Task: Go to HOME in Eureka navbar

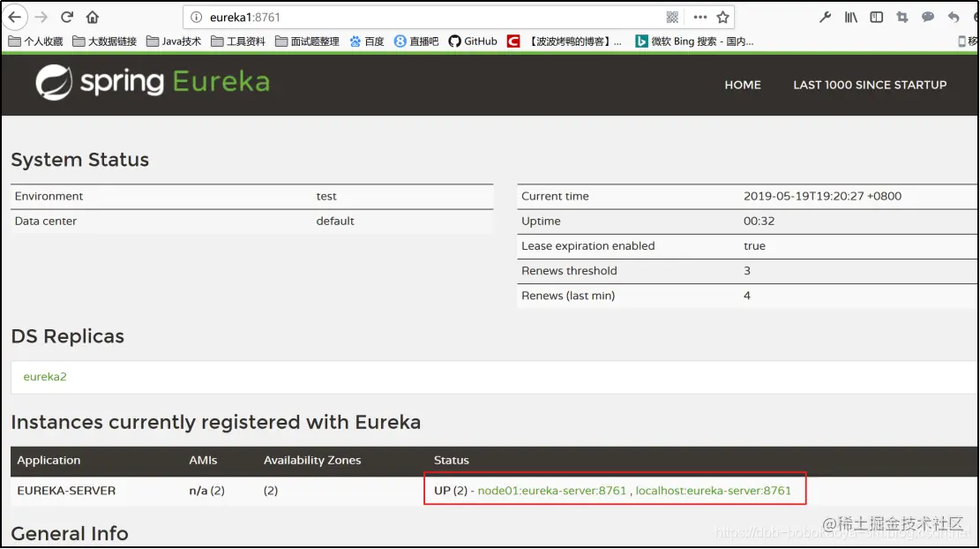Action: pyautogui.click(x=743, y=85)
